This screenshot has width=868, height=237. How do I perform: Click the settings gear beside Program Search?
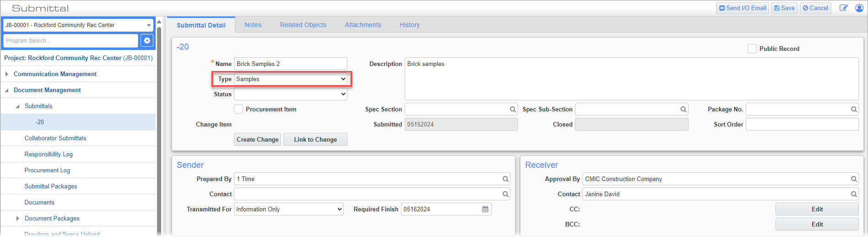tap(147, 41)
